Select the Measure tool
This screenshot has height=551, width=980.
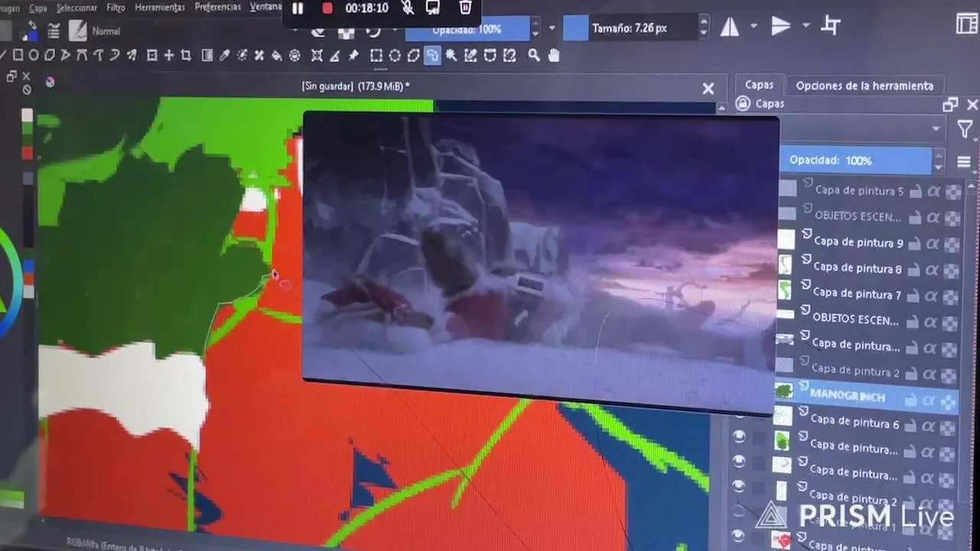tap(335, 55)
